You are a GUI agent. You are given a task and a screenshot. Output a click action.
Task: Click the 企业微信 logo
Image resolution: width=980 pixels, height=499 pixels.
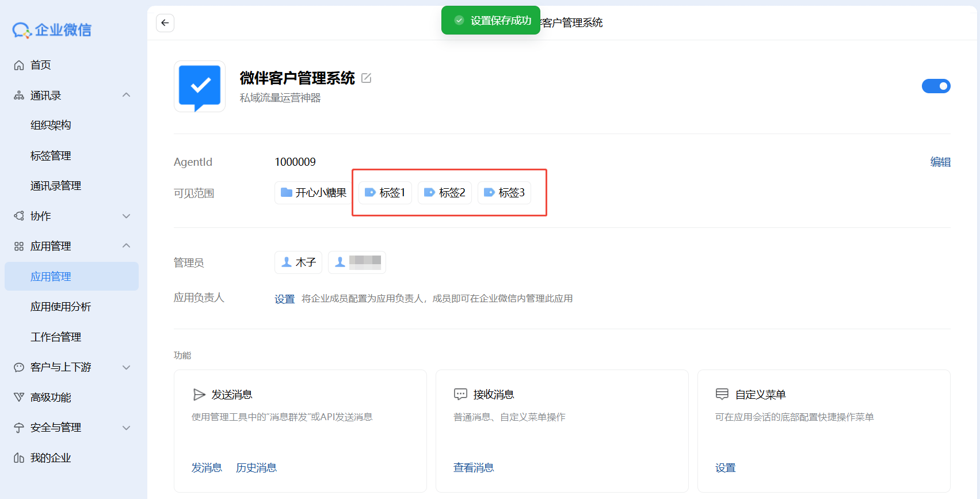(x=52, y=30)
